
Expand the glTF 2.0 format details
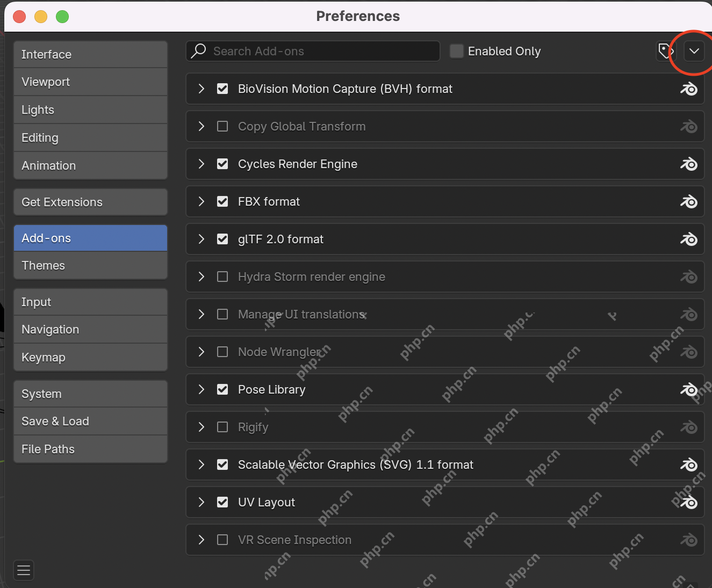202,239
